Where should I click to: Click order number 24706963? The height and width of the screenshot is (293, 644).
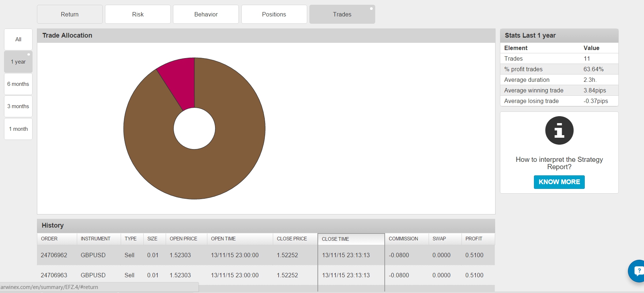pos(54,275)
